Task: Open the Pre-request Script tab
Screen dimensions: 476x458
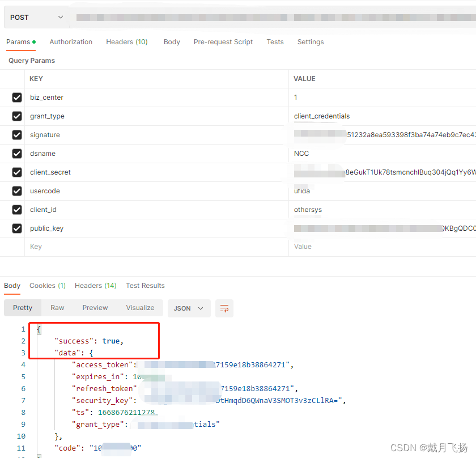Action: click(223, 41)
